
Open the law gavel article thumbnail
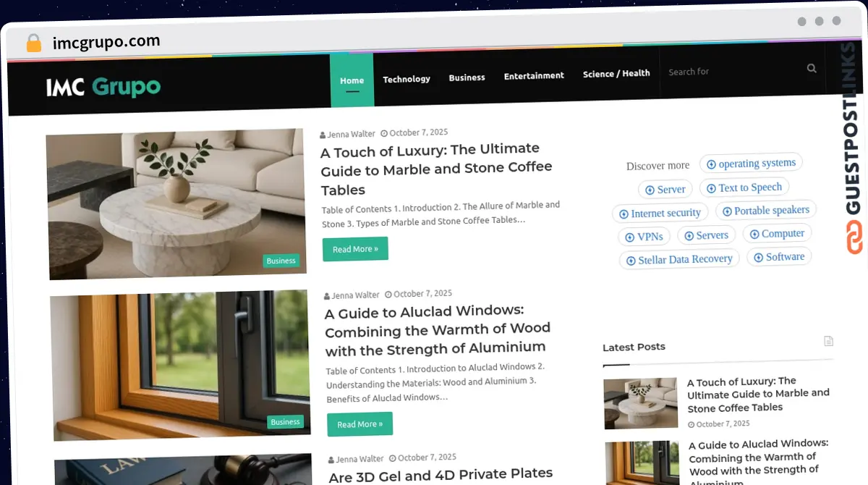tap(183, 470)
